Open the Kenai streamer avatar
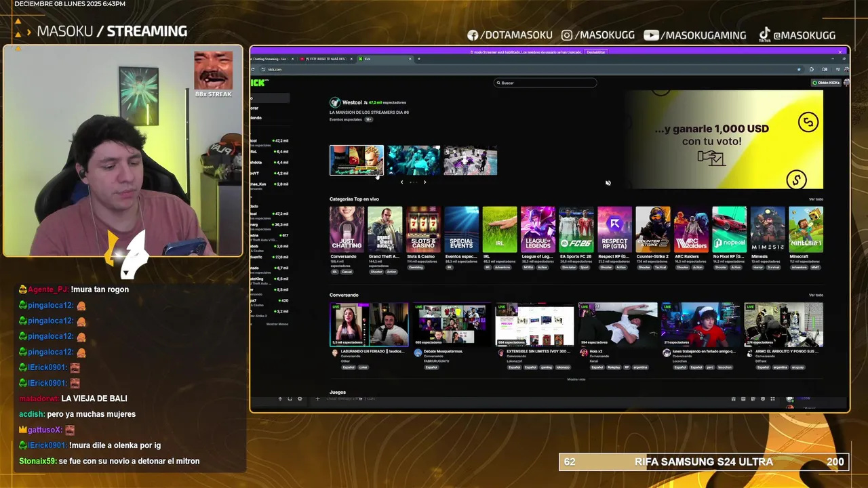868x488 pixels. pos(583,353)
